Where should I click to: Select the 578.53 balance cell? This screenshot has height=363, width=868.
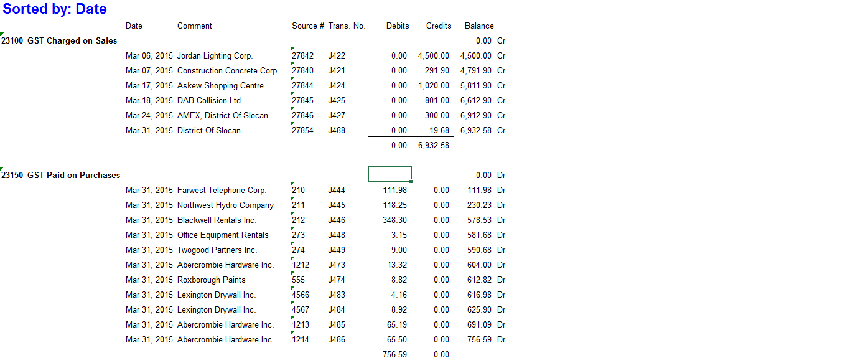click(479, 220)
